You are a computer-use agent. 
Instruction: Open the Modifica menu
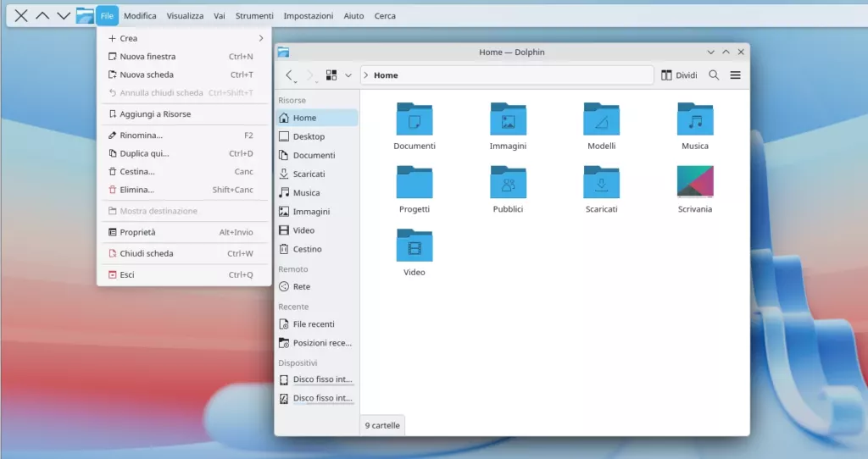pyautogui.click(x=140, y=16)
